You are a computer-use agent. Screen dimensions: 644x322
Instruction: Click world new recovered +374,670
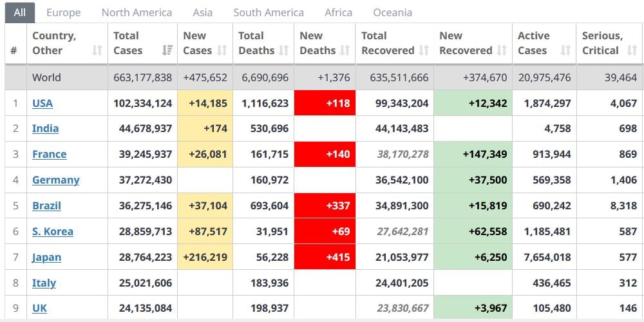(x=485, y=78)
